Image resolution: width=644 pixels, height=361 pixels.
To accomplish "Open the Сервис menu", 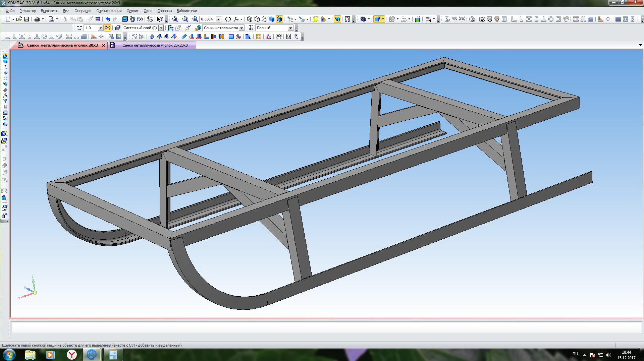I will coord(132,11).
